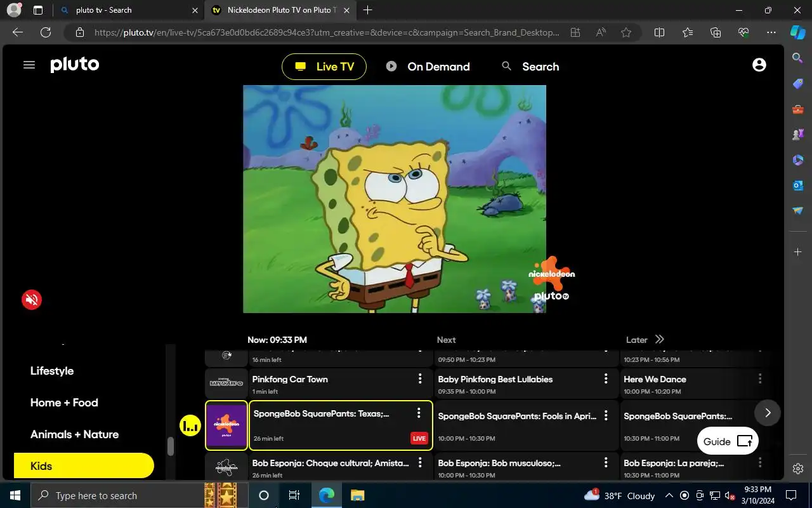The width and height of the screenshot is (812, 508).
Task: Open options for Bob Esponja: La pareja
Action: pos(760,463)
